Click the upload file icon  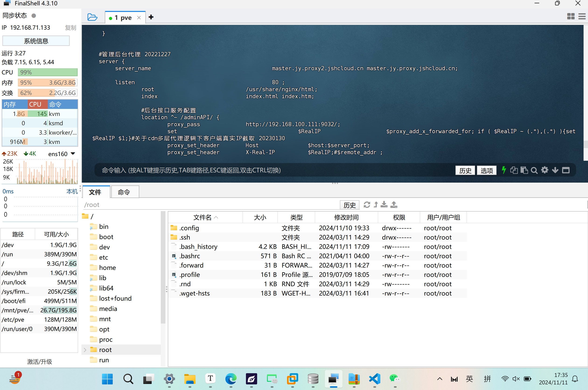pos(394,205)
